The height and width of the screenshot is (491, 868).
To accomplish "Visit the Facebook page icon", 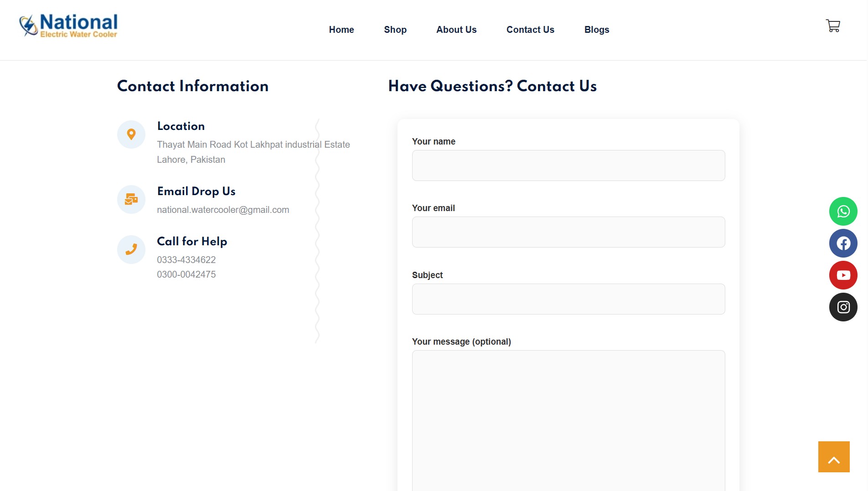I will [843, 243].
